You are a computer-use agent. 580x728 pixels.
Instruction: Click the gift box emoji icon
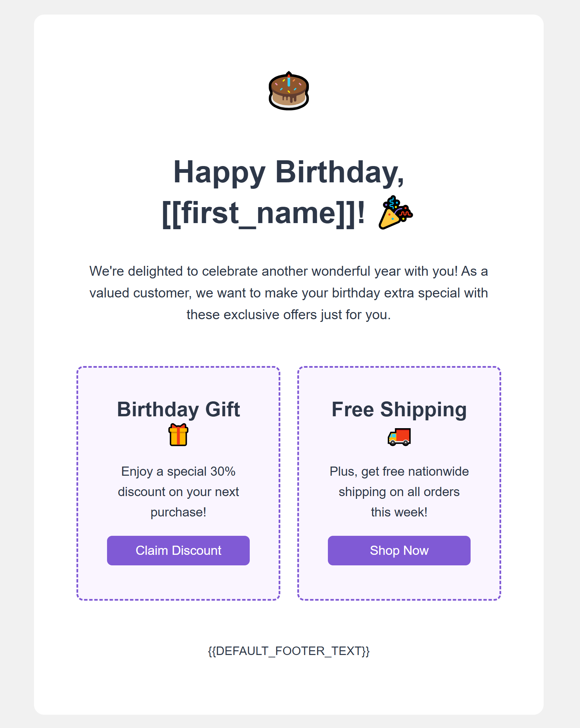(x=178, y=436)
